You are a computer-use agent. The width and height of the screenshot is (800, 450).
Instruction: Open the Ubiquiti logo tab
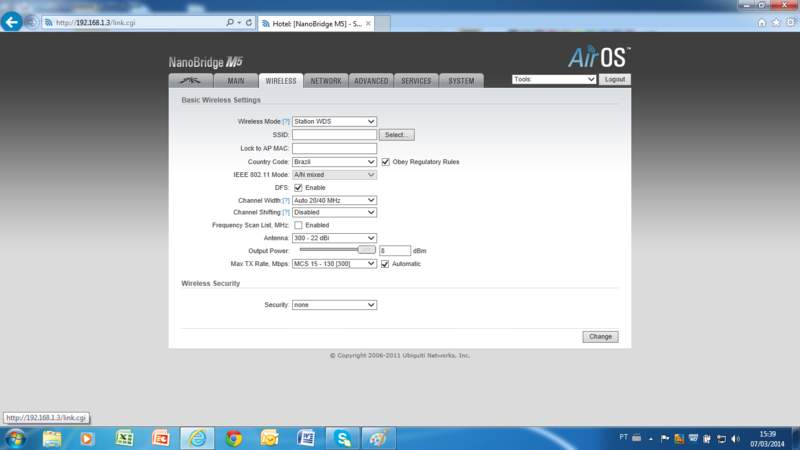coord(191,81)
